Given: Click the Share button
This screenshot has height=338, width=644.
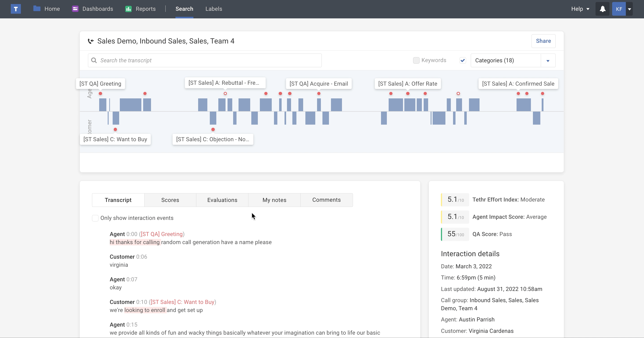Looking at the screenshot, I should click(x=543, y=41).
